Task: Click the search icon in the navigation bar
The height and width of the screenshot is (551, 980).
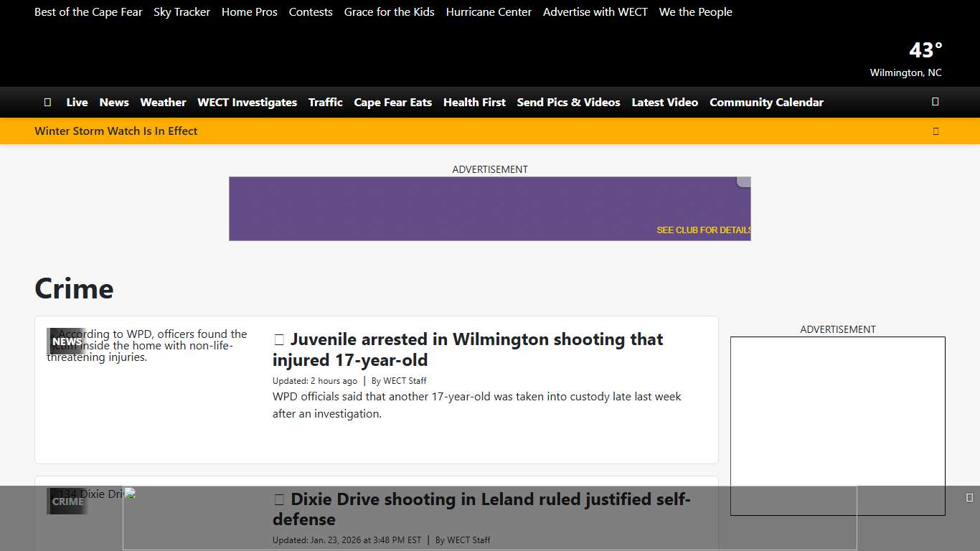Action: pyautogui.click(x=935, y=102)
